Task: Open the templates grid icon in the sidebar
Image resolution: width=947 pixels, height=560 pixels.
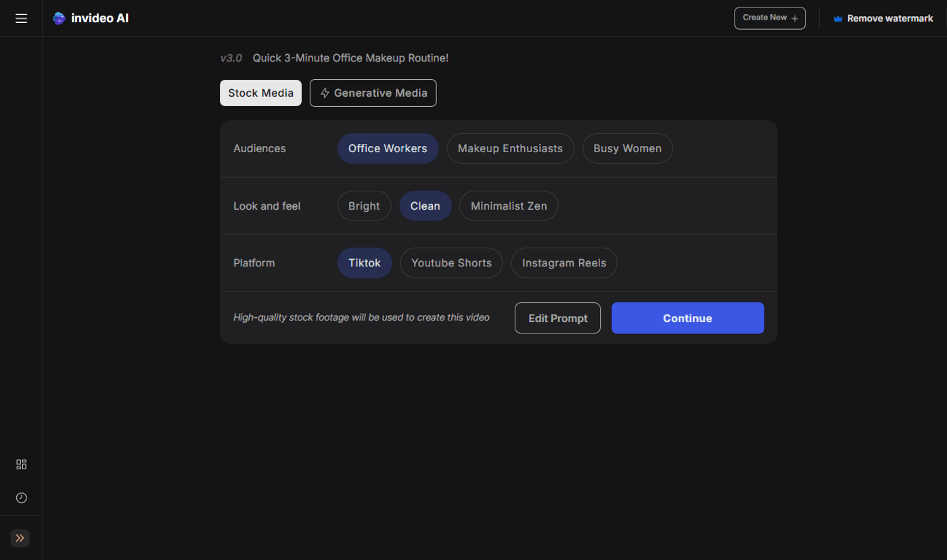Action: pos(21,465)
